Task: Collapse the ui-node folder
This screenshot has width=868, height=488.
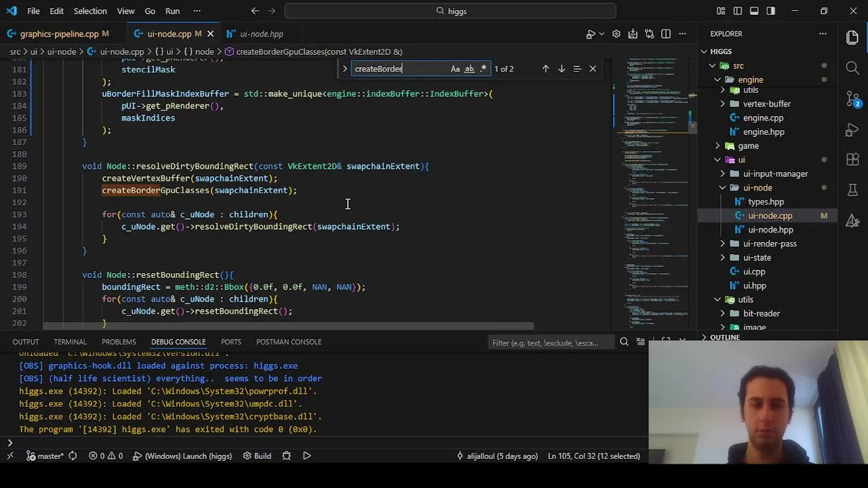Action: coord(723,188)
